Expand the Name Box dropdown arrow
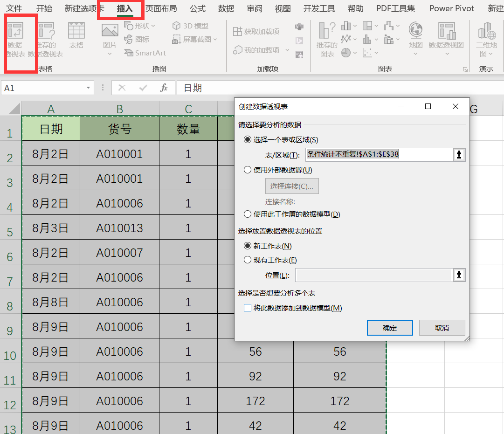 (88, 88)
